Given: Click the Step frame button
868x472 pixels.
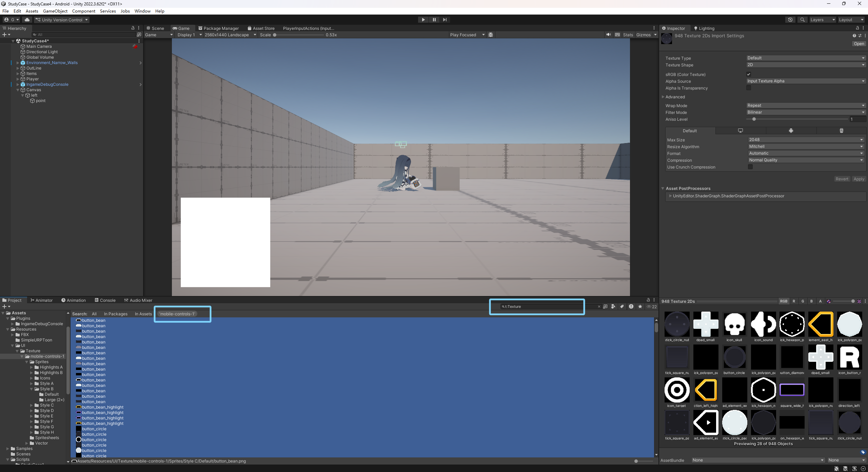Looking at the screenshot, I should pos(445,20).
